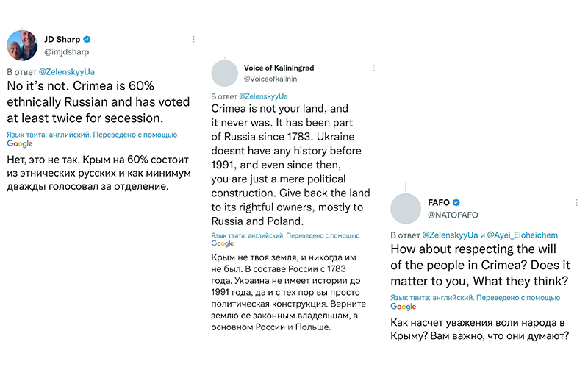The width and height of the screenshot is (588, 392).
Task: Open @ZelenskyyUa mention in Voice of Kaliningrad reply
Action: [x=263, y=96]
